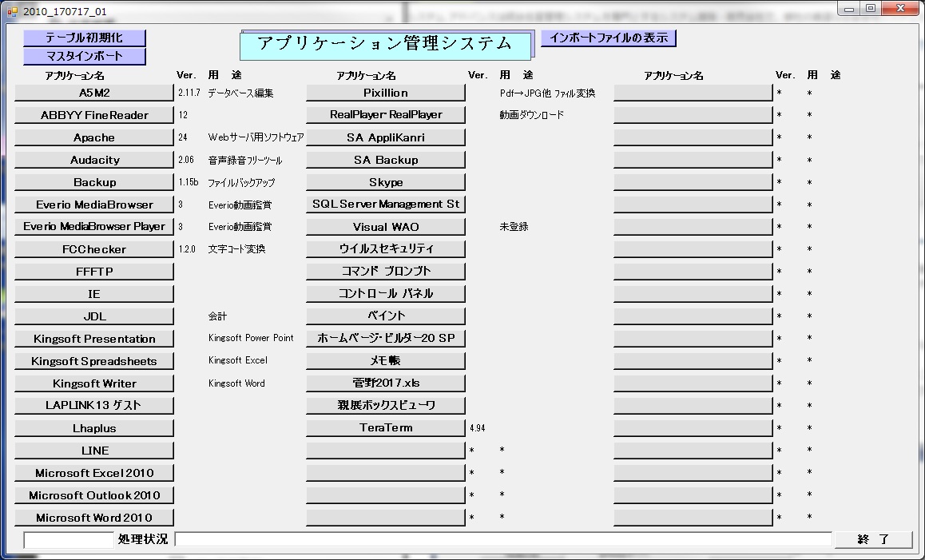Open ホームページ・ビルダー20 SP
The image size is (925, 560).
coord(386,338)
